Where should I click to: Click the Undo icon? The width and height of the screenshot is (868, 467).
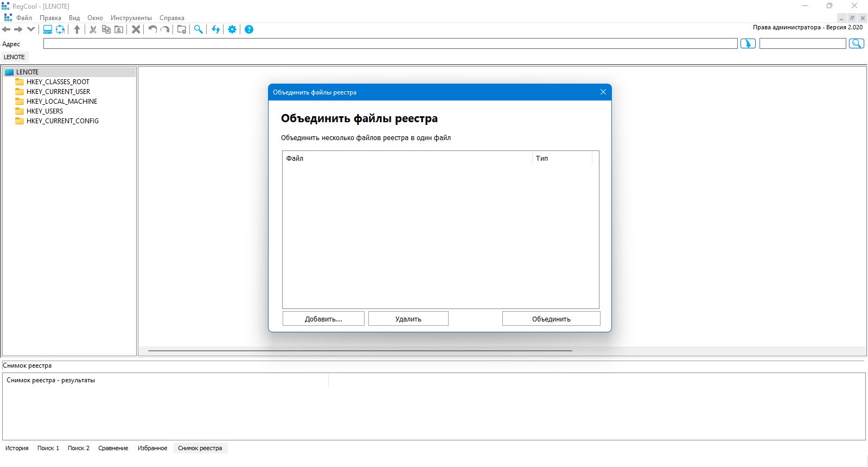pos(152,29)
